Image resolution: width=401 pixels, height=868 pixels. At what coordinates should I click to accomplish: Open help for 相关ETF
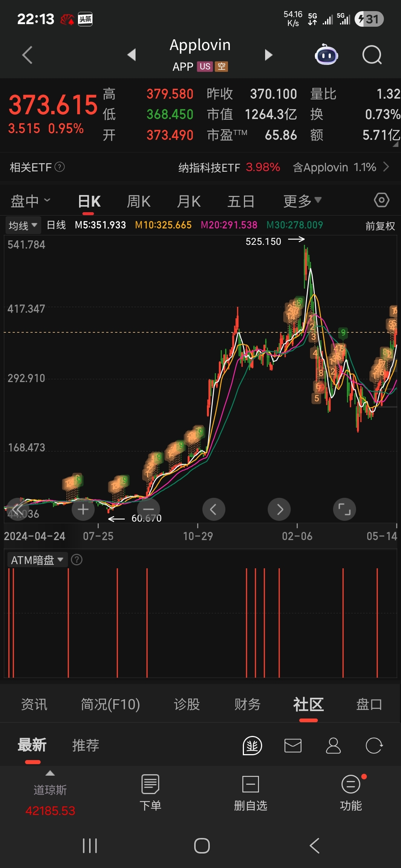[x=60, y=167]
